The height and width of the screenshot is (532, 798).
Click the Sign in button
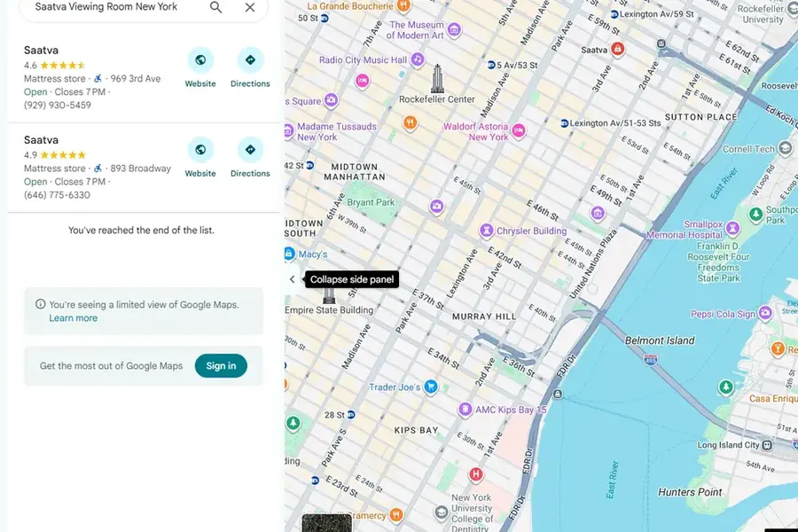[x=221, y=365]
